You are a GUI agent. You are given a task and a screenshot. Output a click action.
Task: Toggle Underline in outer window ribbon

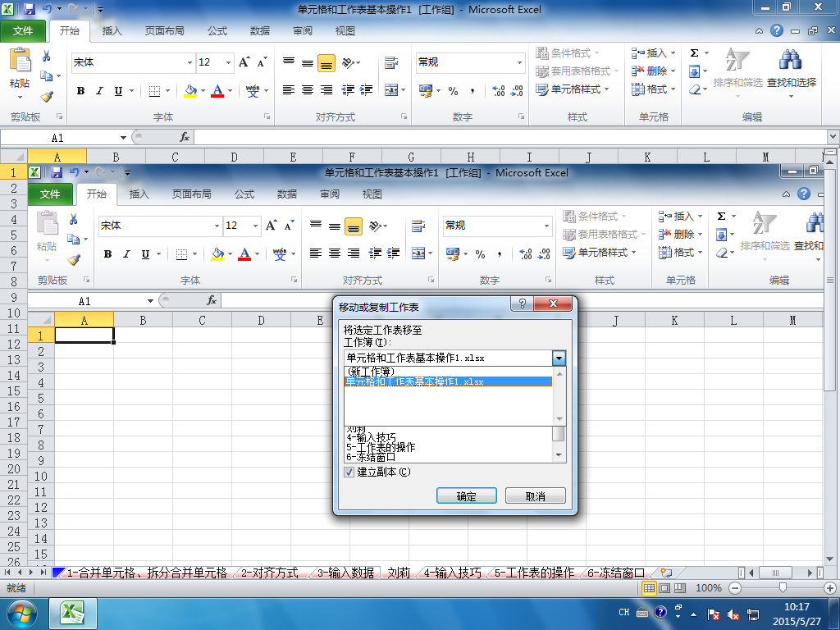118,90
